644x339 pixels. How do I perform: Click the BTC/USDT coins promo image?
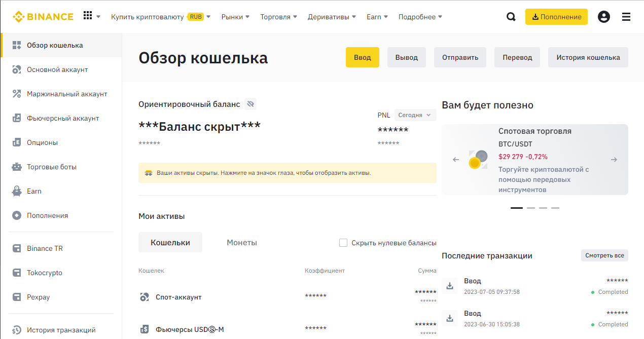pyautogui.click(x=478, y=160)
